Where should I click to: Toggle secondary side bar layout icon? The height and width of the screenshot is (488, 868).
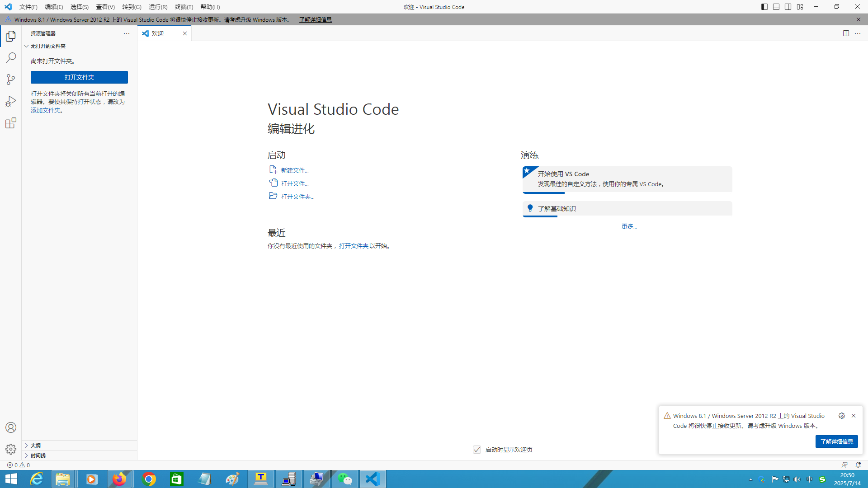pos(788,7)
